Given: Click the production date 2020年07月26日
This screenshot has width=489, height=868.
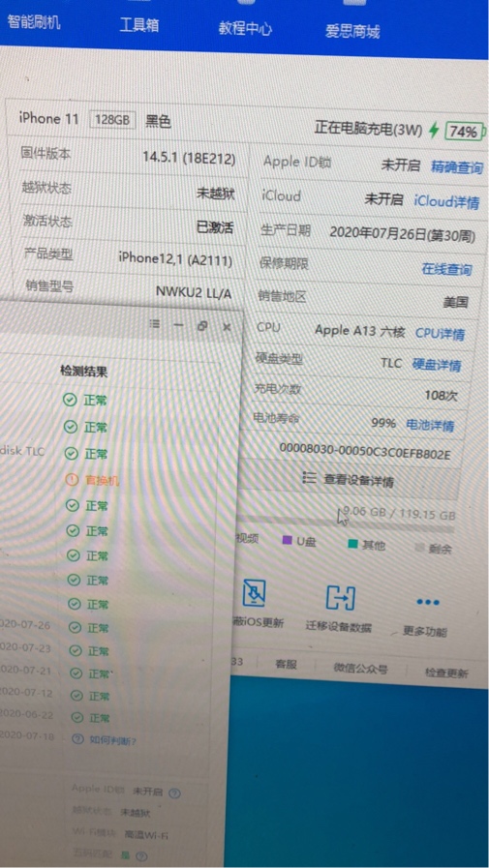Looking at the screenshot, I should point(402,233).
